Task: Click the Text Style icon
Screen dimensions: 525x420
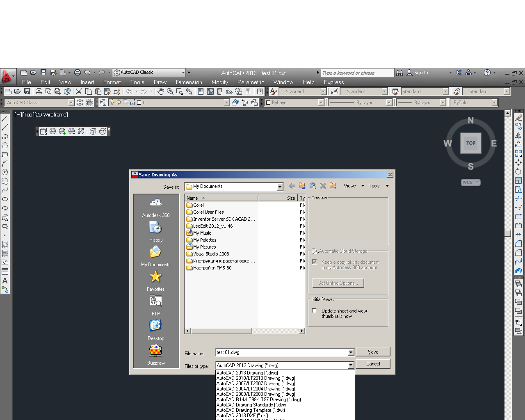Action: point(274,91)
